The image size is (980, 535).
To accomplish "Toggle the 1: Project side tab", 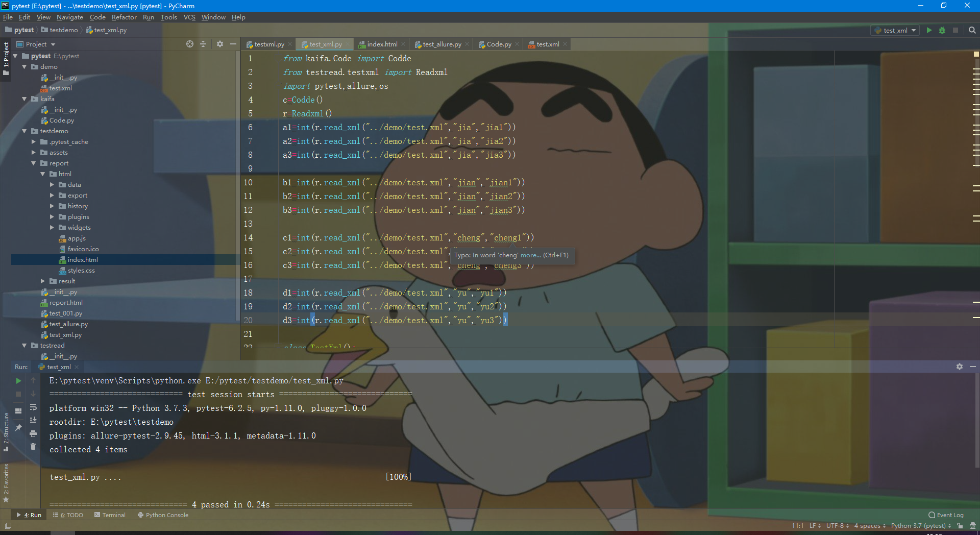I will (6, 58).
